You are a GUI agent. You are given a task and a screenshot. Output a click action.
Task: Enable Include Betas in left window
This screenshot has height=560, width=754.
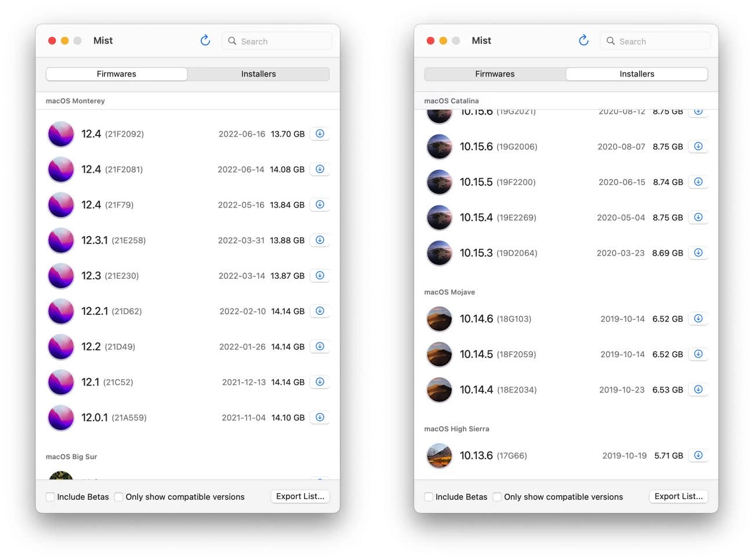pyautogui.click(x=50, y=497)
